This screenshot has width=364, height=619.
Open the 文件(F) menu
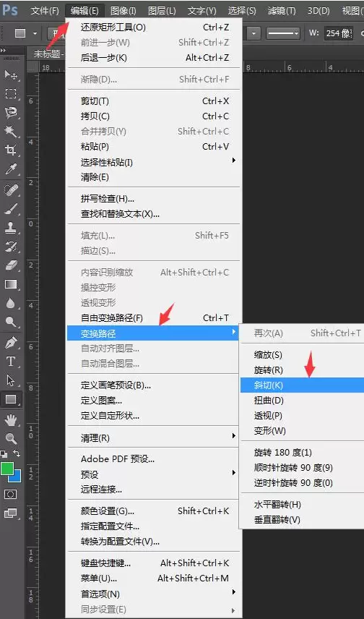(45, 11)
